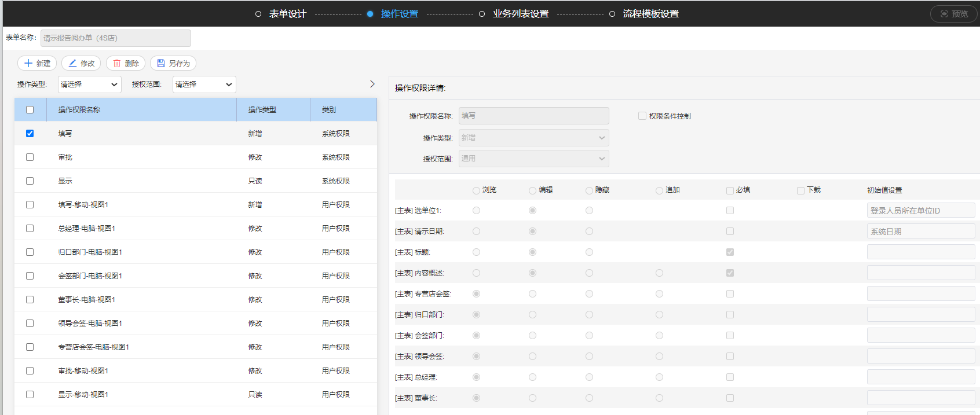Click the 操作权限名称 input field
The width and height of the screenshot is (980, 415).
(x=533, y=116)
